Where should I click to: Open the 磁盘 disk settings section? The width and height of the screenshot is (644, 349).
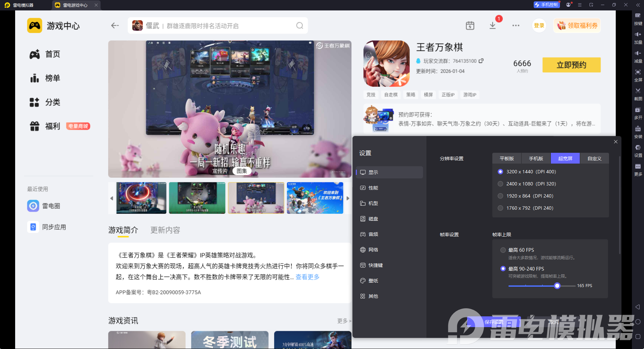pyautogui.click(x=389, y=219)
